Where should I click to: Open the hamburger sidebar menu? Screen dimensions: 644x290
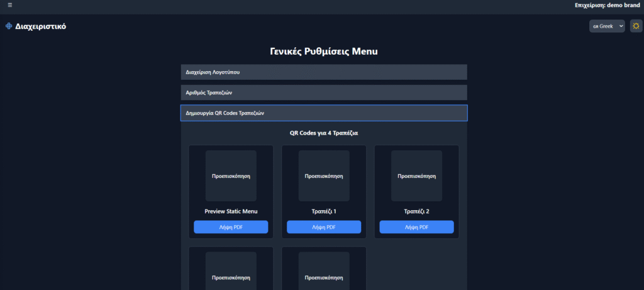tap(10, 5)
